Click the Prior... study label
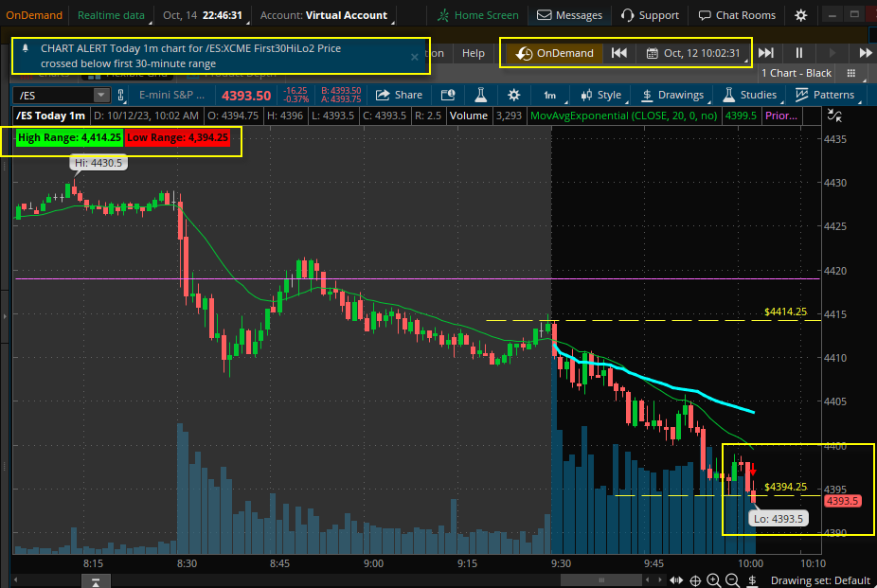Screen dimensions: 877x588 click(780, 116)
